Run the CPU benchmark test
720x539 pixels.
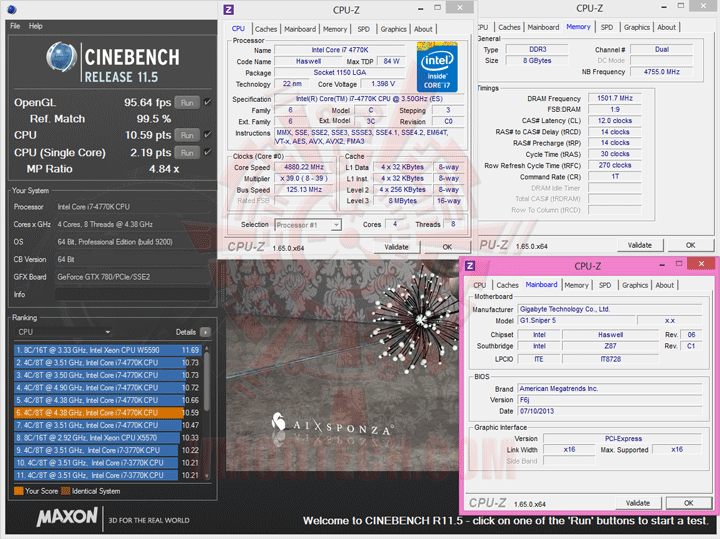click(187, 135)
